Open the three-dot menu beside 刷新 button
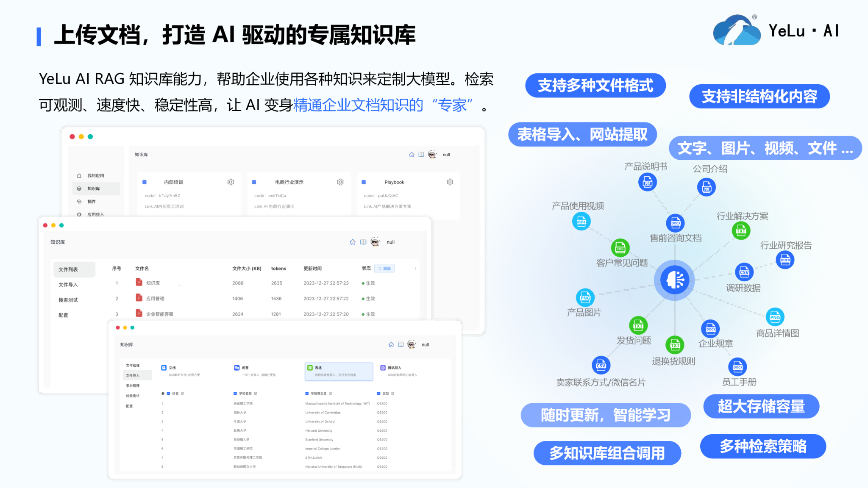Screen dimensions: 868x488 pos(415,269)
